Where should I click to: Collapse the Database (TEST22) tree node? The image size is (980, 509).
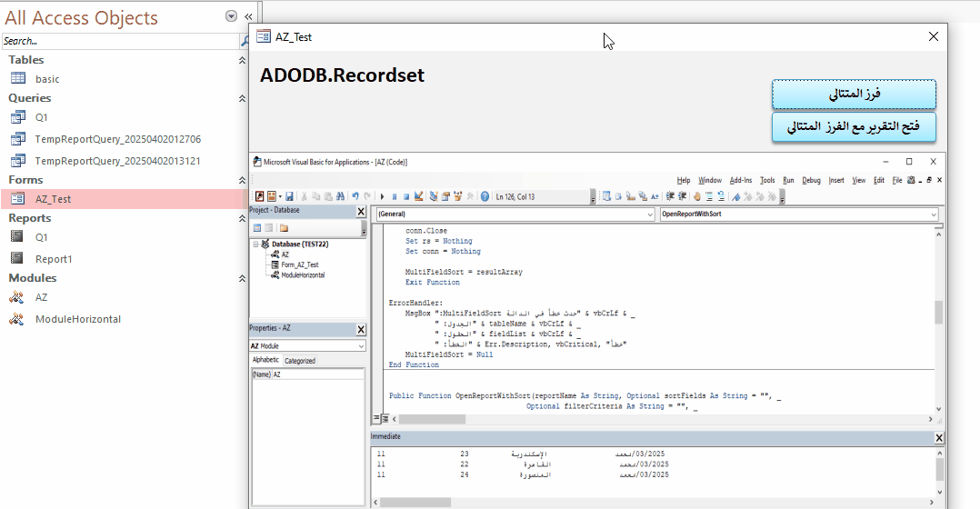pos(255,245)
